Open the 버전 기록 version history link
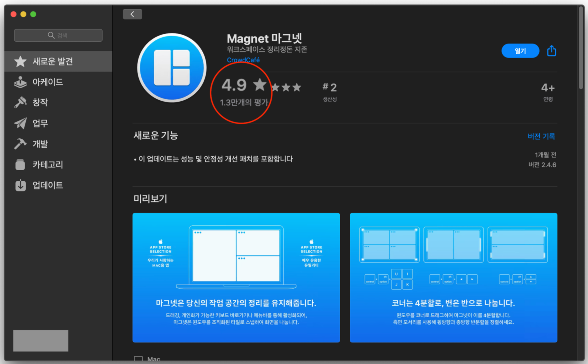588x364 pixels. tap(541, 136)
